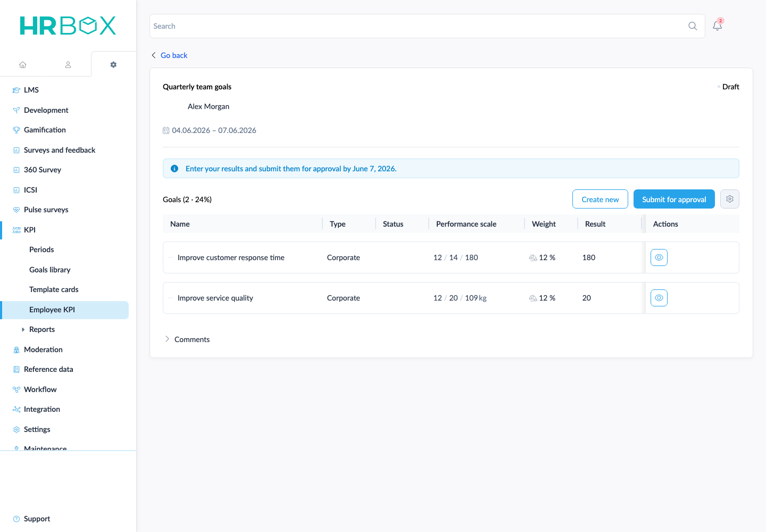Image resolution: width=766 pixels, height=532 pixels.
Task: Open 360 Survey
Action: pyautogui.click(x=43, y=170)
